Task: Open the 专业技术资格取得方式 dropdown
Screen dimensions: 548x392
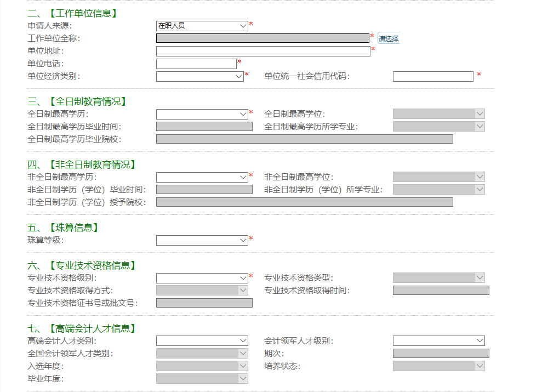Action: coord(202,290)
